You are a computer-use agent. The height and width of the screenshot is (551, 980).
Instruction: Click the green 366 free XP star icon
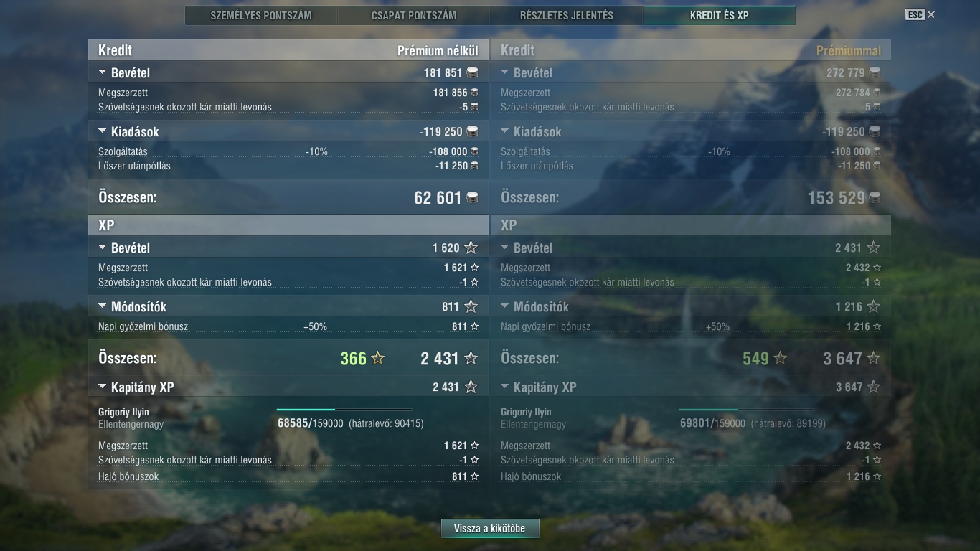tap(377, 358)
